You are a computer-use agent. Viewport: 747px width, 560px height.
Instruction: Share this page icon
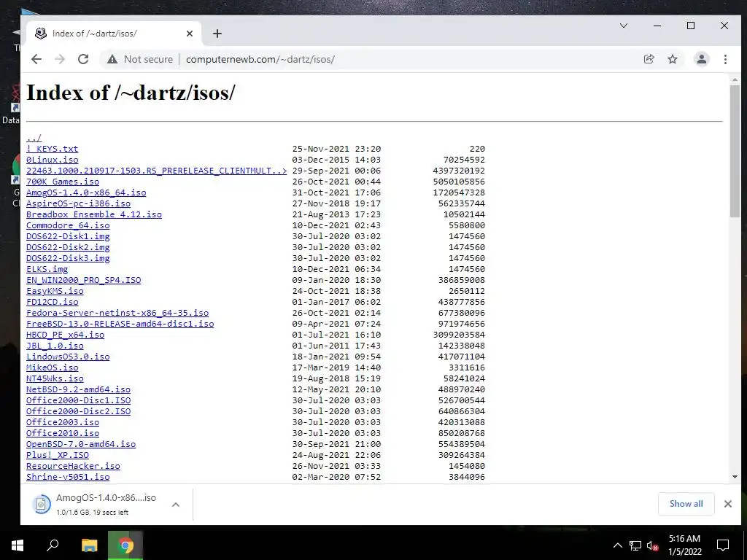[x=649, y=59]
